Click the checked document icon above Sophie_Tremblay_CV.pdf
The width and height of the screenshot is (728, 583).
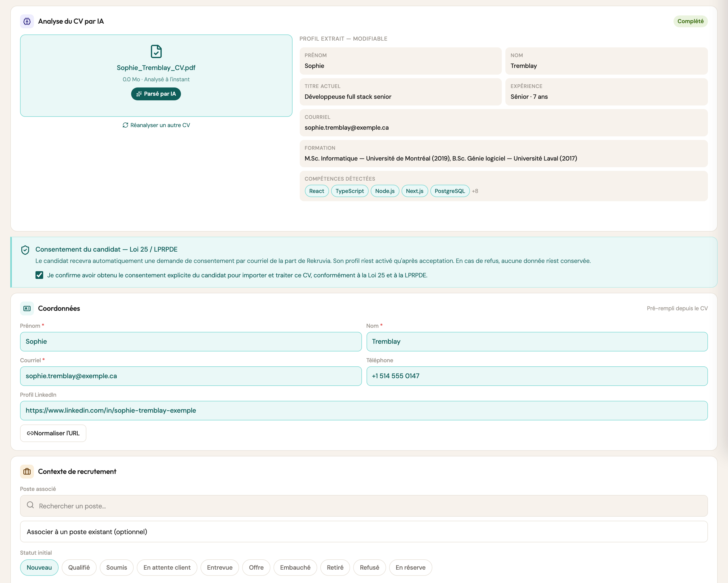(156, 51)
